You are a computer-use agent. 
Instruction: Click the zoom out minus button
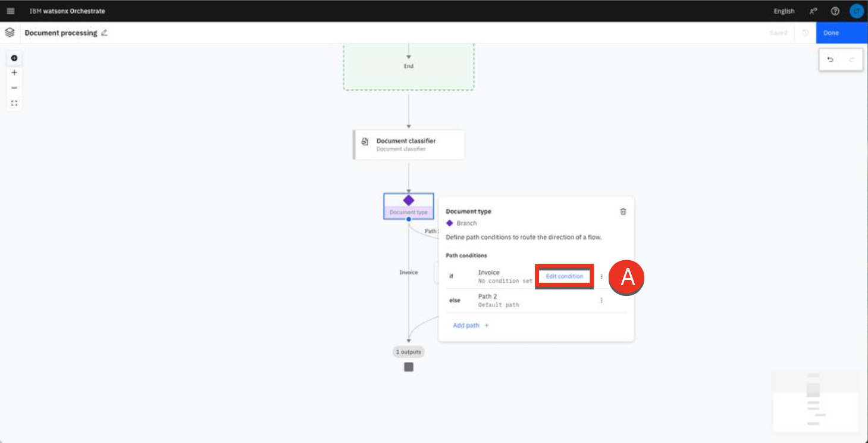pyautogui.click(x=14, y=88)
